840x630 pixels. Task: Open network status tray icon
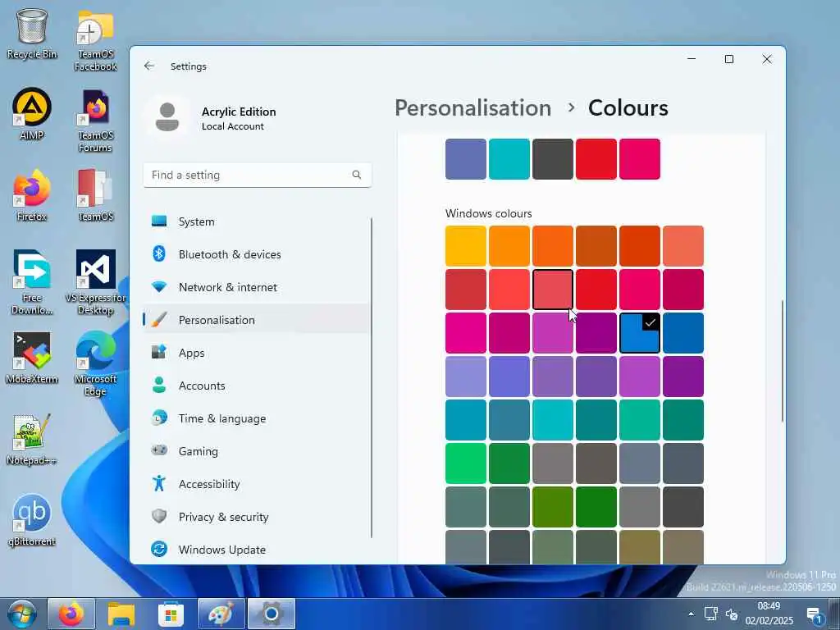(711, 614)
